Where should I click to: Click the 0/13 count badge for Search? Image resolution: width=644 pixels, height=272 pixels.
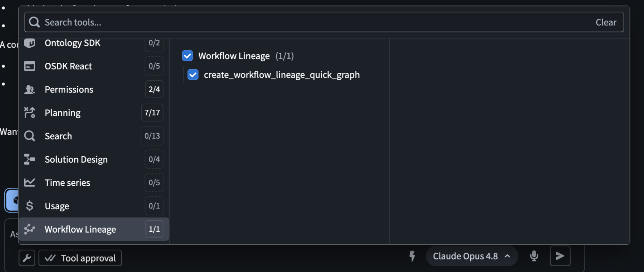point(152,136)
